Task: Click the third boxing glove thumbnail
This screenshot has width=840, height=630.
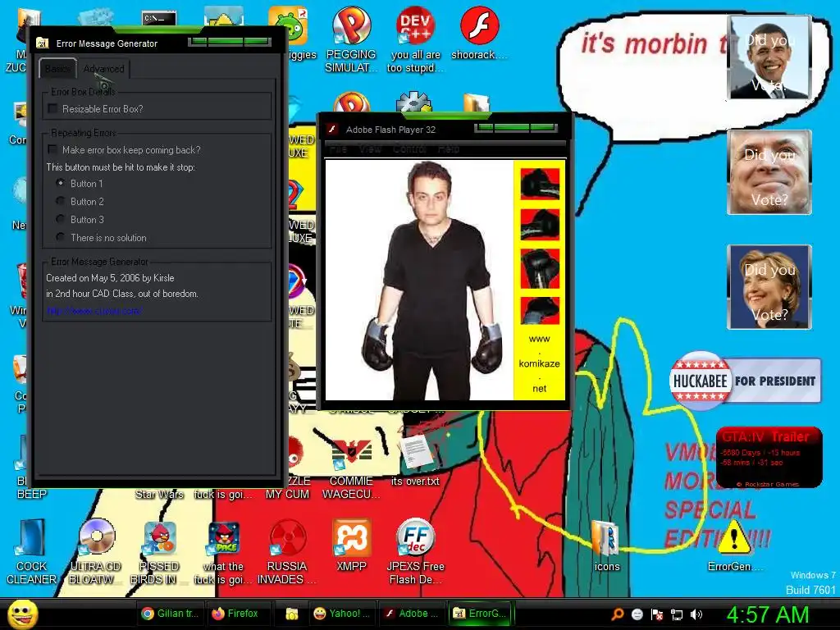Action: (x=540, y=268)
